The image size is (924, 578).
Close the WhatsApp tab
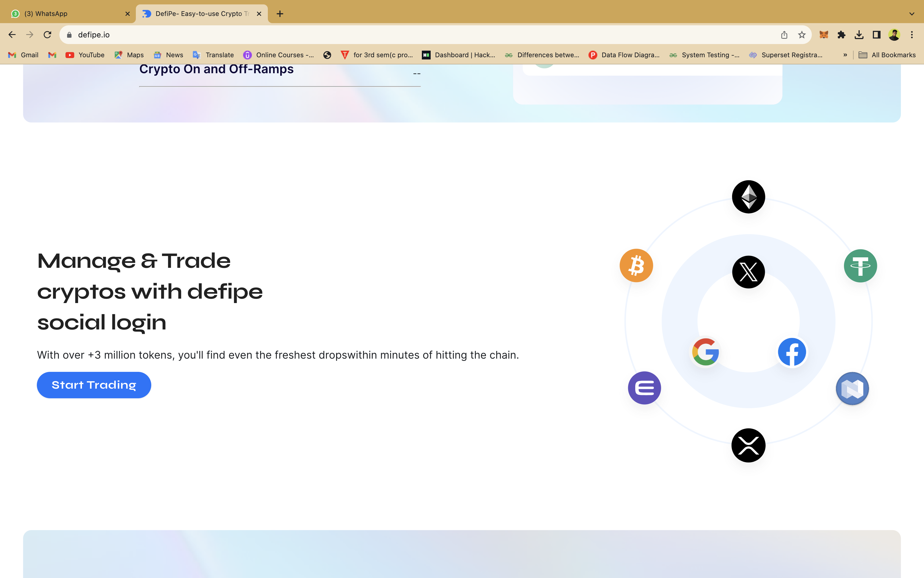click(128, 14)
